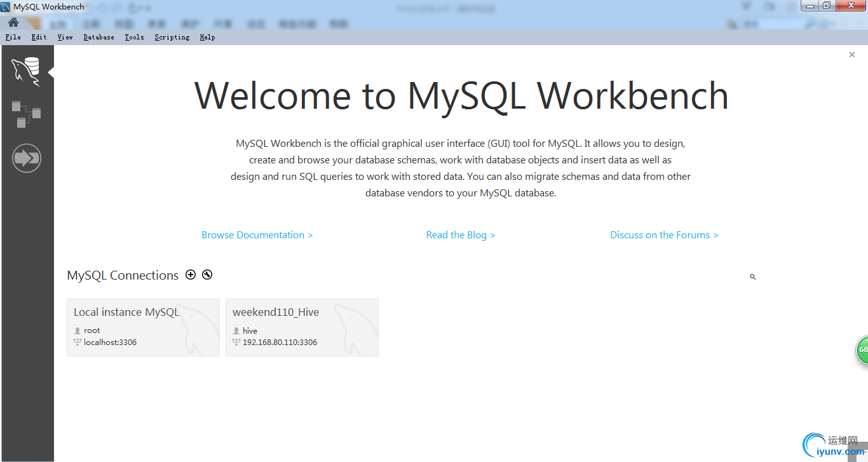Click the 192.168.80.110:3306 host text
Image resolution: width=868 pixels, height=462 pixels.
(280, 343)
